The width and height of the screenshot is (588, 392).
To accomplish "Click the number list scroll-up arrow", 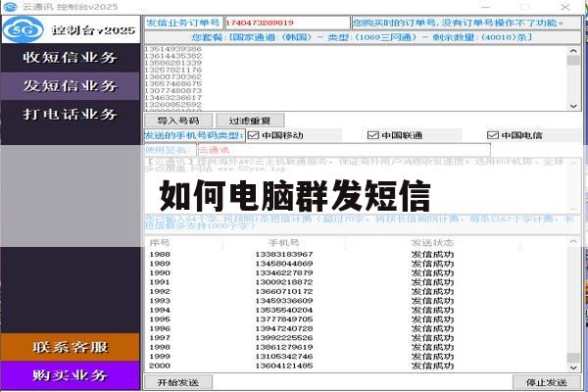I will [x=573, y=51].
